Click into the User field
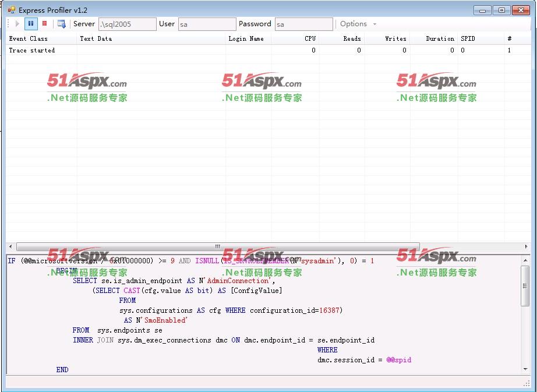 click(207, 24)
